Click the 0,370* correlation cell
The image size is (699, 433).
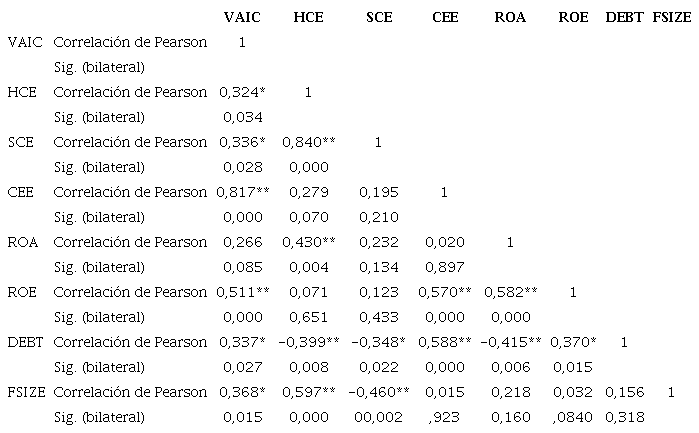pos(573,342)
